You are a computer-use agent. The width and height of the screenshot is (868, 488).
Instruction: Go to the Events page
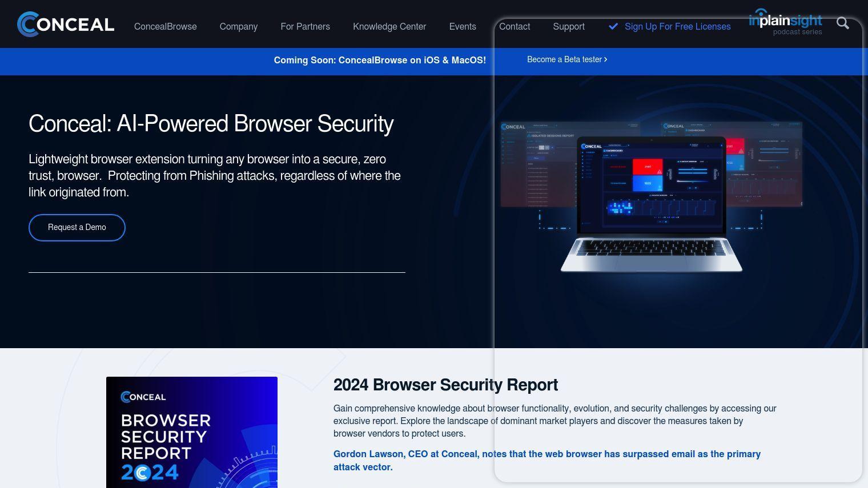[463, 26]
